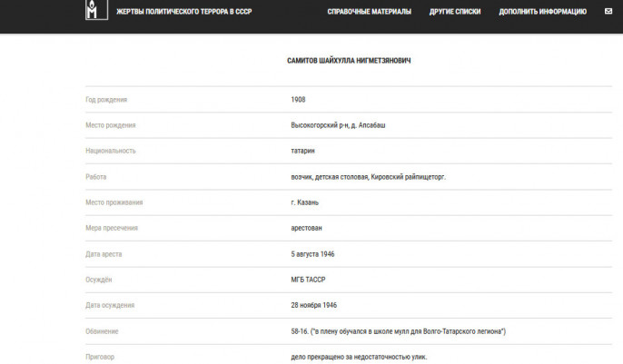Viewport: 623px width, 364px height.
Task: Click the Место рождения label
Action: point(110,125)
